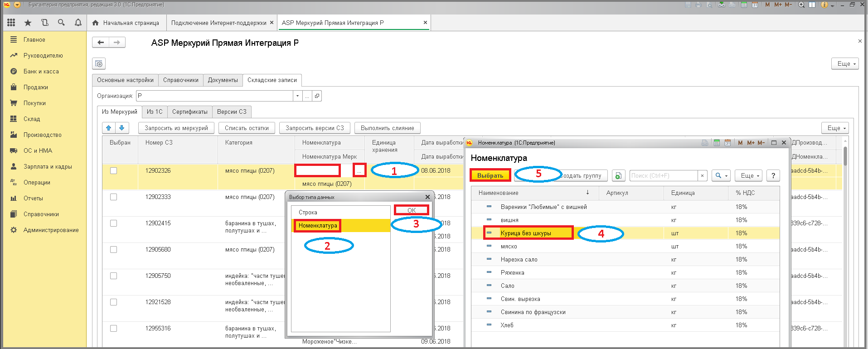Click the Списать остатки button

pos(247,128)
